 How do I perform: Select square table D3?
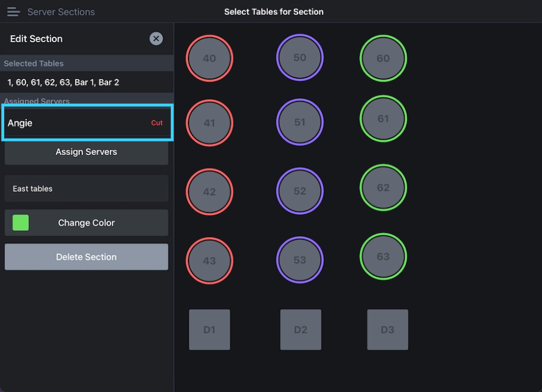(388, 329)
